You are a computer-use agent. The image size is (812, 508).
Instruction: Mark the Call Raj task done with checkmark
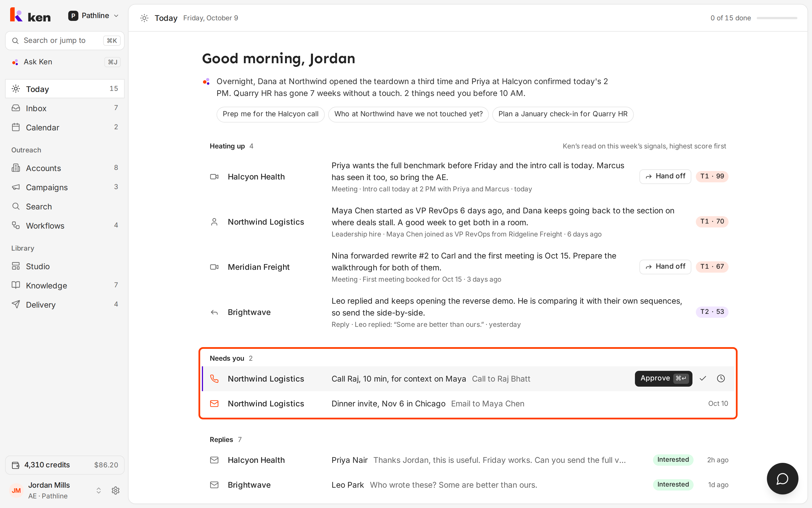pos(703,379)
